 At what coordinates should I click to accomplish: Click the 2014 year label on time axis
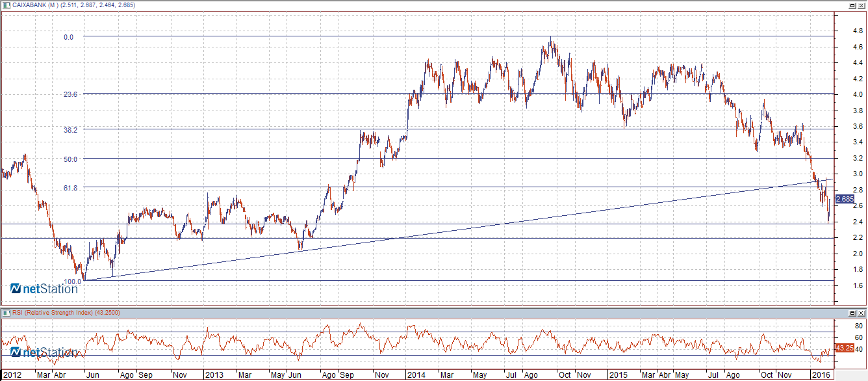click(x=416, y=375)
